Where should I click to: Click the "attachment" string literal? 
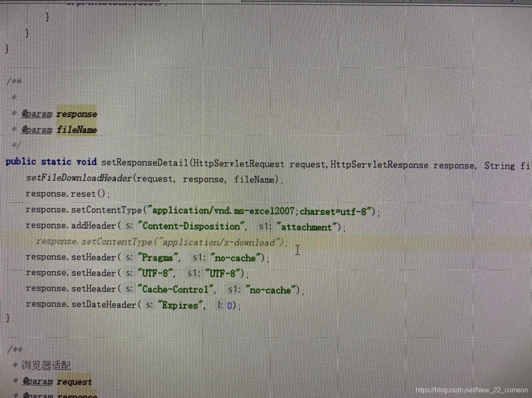(x=306, y=227)
